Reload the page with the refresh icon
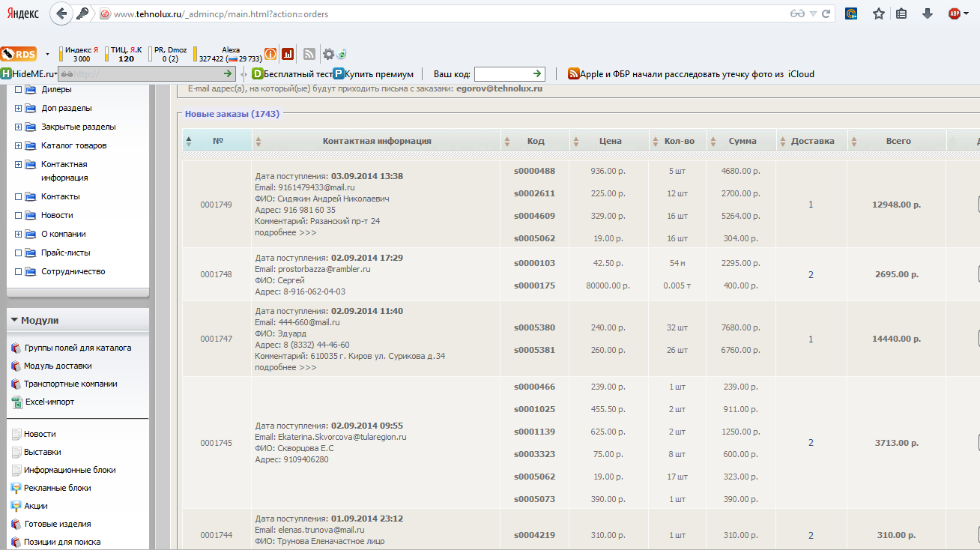This screenshot has height=550, width=980. coord(826,13)
